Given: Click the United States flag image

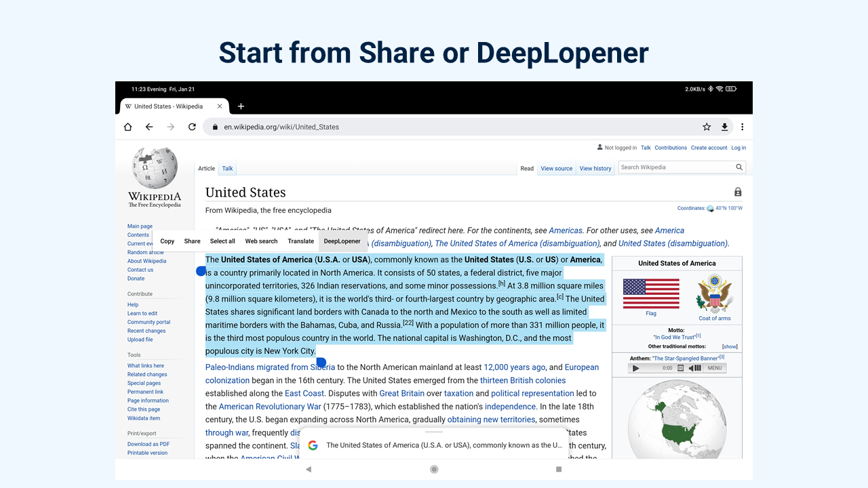Looking at the screenshot, I should click(651, 293).
